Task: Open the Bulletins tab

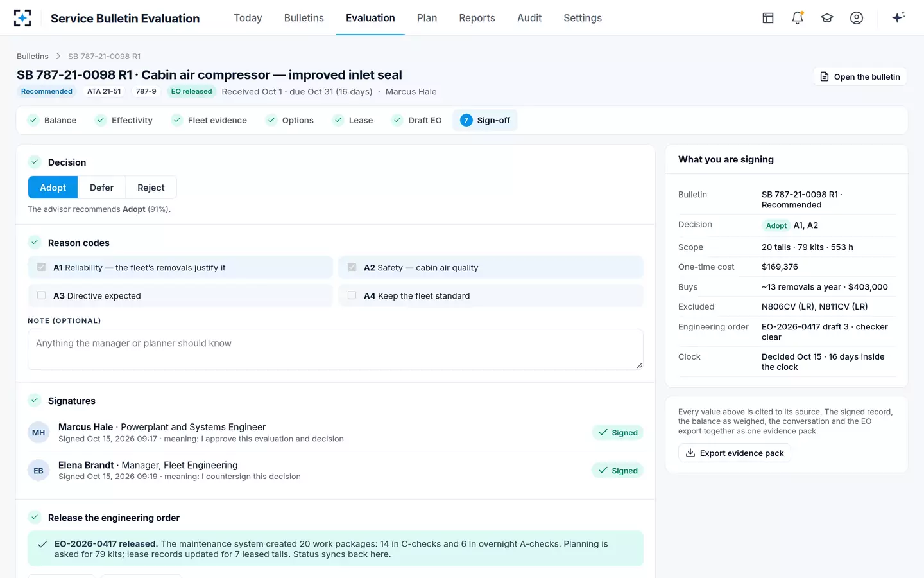Action: [x=304, y=18]
